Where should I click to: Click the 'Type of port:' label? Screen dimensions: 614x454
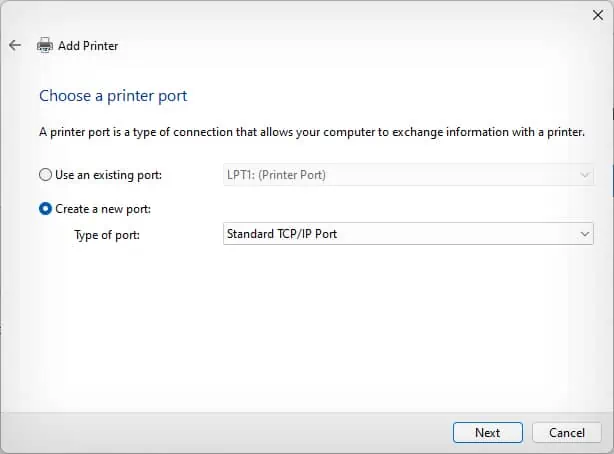click(109, 234)
